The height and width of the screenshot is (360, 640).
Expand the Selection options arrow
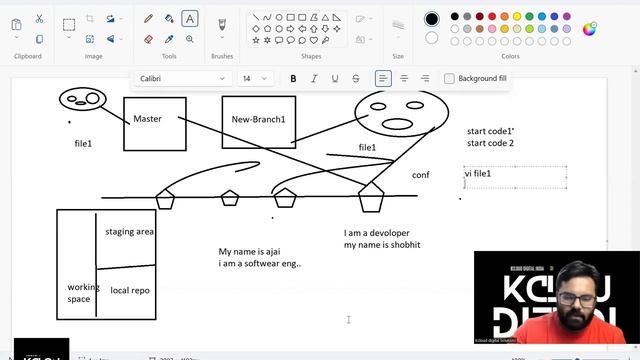(69, 38)
